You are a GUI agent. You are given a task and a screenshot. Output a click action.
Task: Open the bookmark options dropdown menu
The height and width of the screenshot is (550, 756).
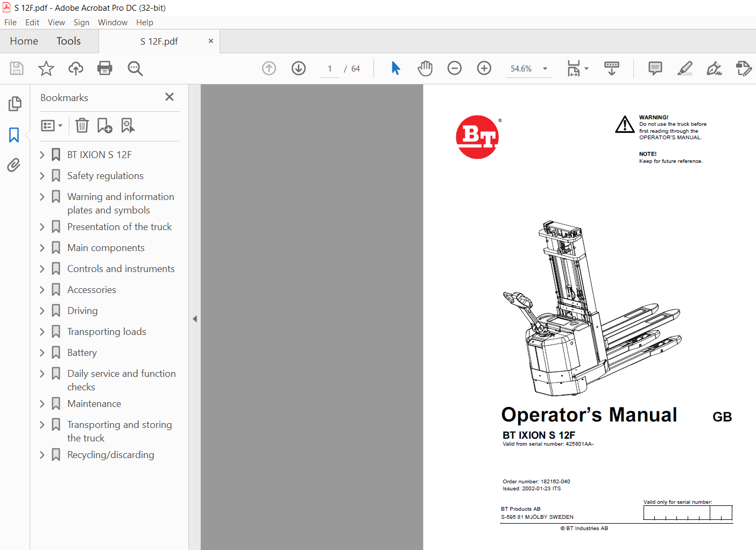point(52,126)
